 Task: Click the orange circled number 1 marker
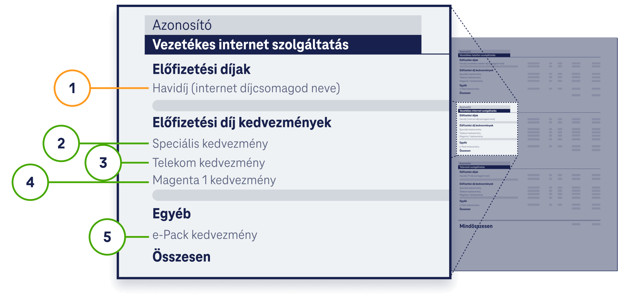click(72, 88)
